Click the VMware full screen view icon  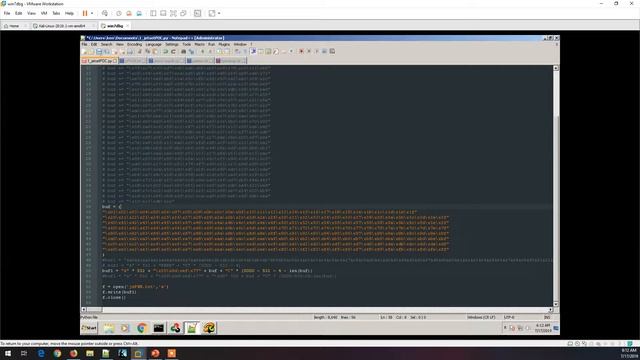point(173,13)
